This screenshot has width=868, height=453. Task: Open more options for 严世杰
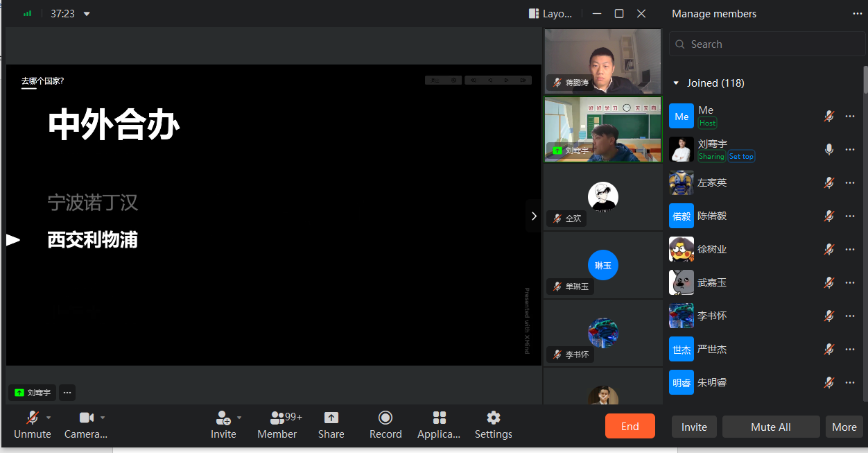850,349
